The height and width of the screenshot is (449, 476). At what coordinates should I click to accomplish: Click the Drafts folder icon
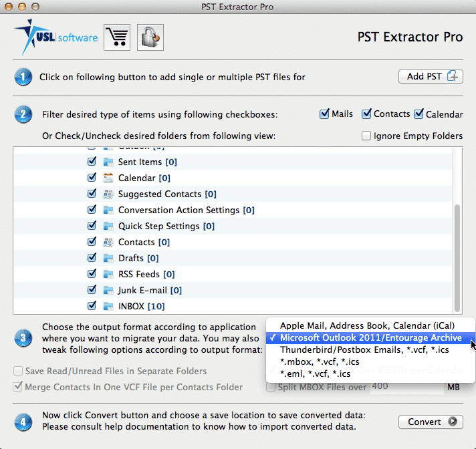(108, 258)
